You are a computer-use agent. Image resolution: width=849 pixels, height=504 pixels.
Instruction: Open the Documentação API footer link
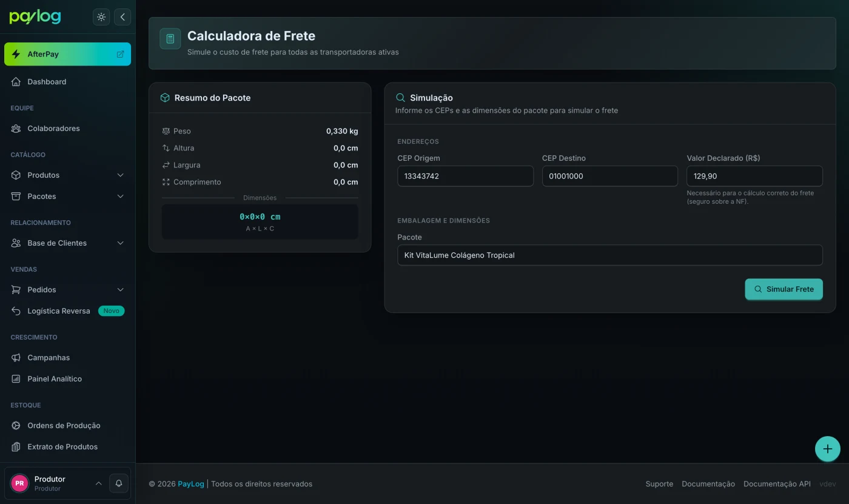pyautogui.click(x=777, y=484)
